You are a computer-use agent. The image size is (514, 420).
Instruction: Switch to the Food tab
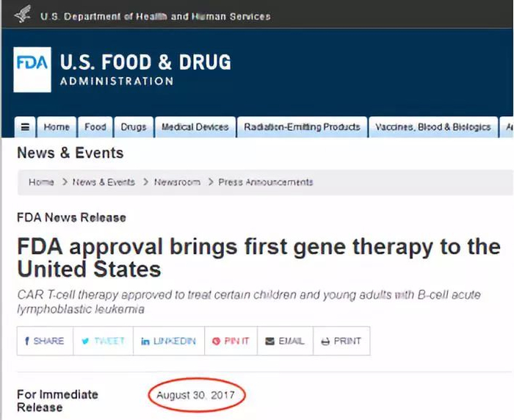coord(95,127)
